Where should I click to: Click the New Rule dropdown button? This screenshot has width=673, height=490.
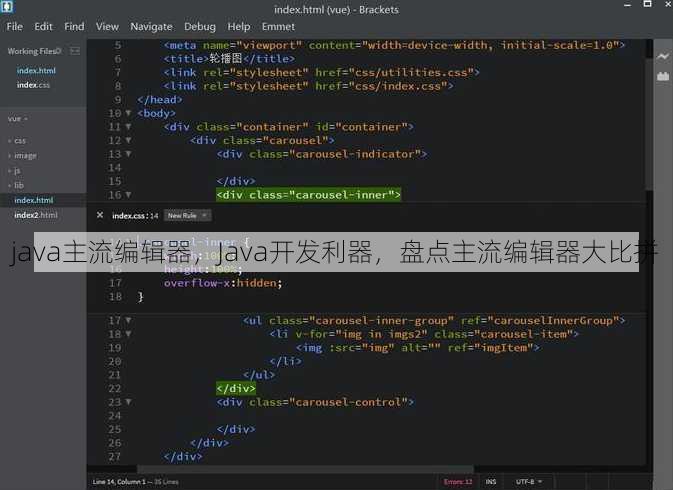(x=187, y=215)
